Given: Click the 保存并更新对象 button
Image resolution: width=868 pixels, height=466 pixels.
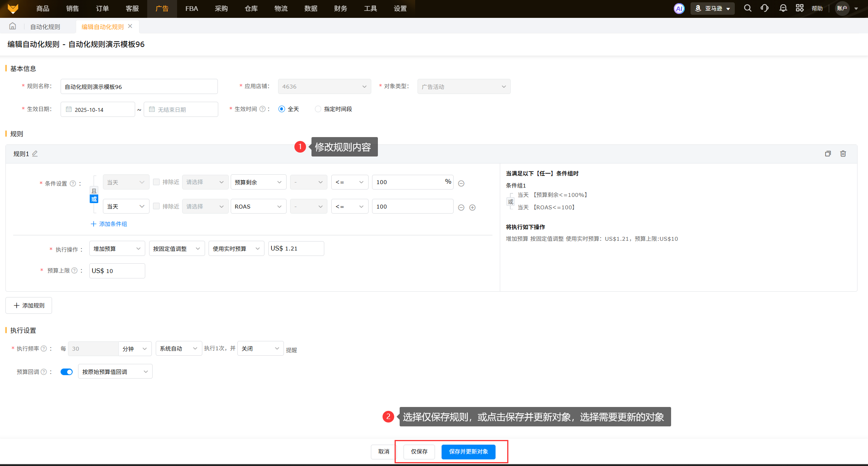Looking at the screenshot, I should (468, 452).
